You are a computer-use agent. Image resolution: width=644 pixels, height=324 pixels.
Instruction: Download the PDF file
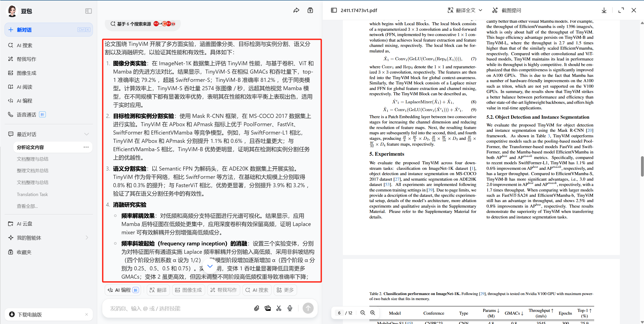click(x=604, y=10)
